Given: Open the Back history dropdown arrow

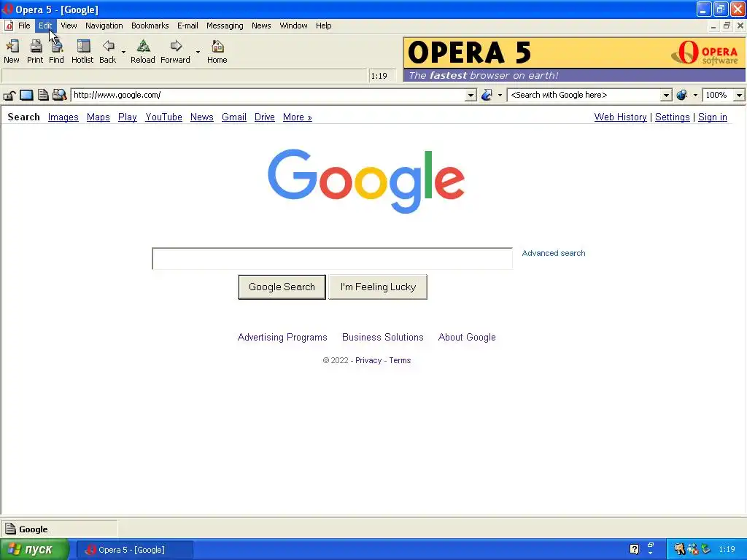Looking at the screenshot, I should point(123,52).
